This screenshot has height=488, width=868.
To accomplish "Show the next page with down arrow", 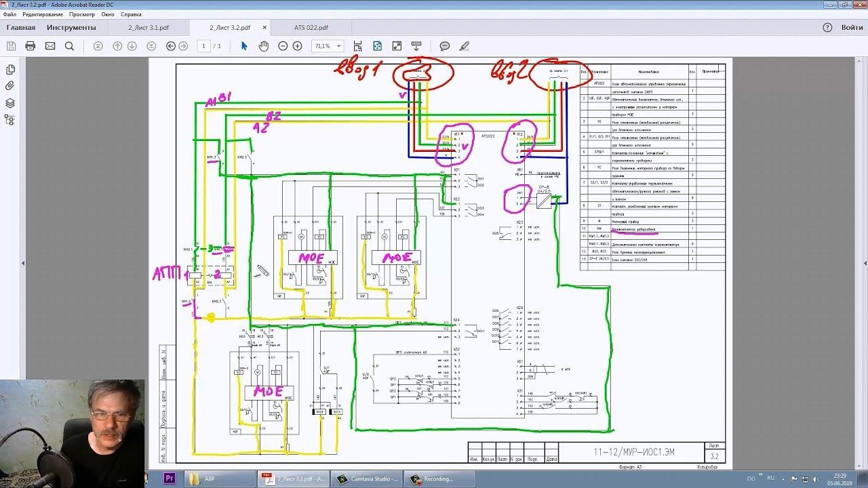I will click(x=132, y=46).
